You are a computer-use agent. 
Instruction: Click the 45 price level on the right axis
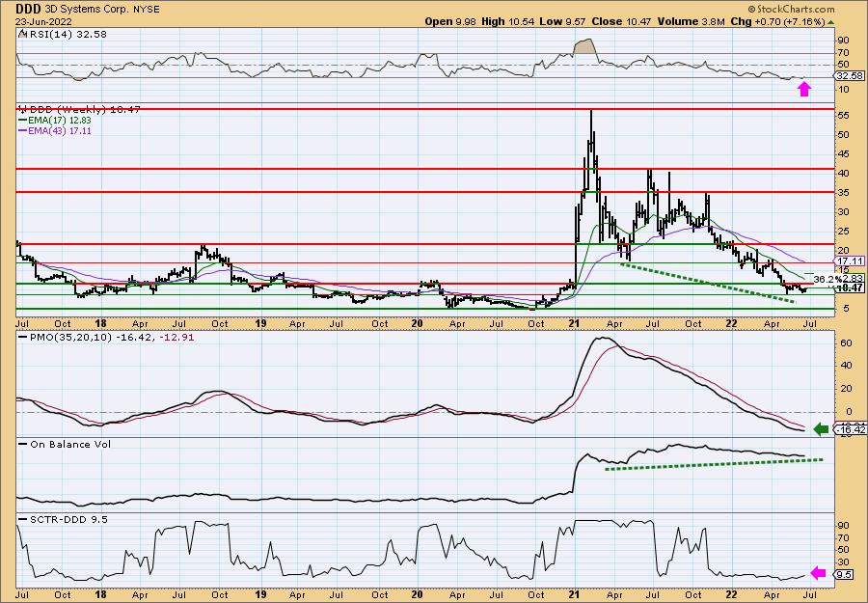pos(845,154)
